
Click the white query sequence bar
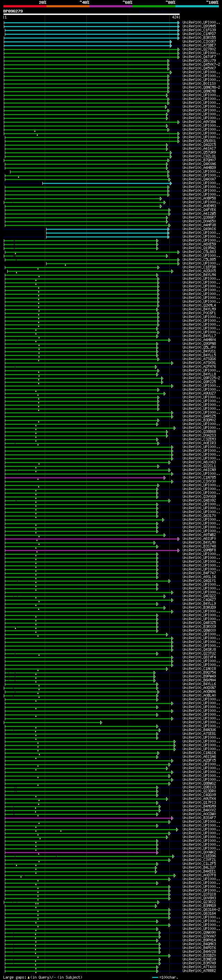pos(92,15)
